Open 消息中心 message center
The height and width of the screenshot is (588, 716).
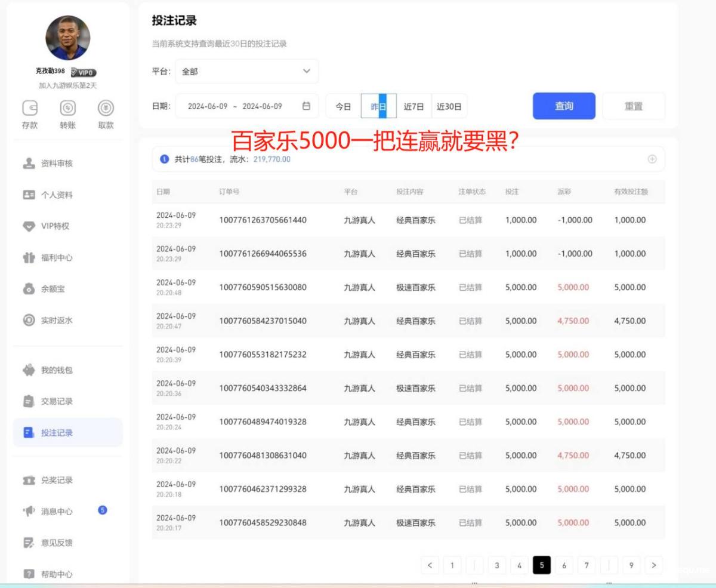click(x=56, y=512)
